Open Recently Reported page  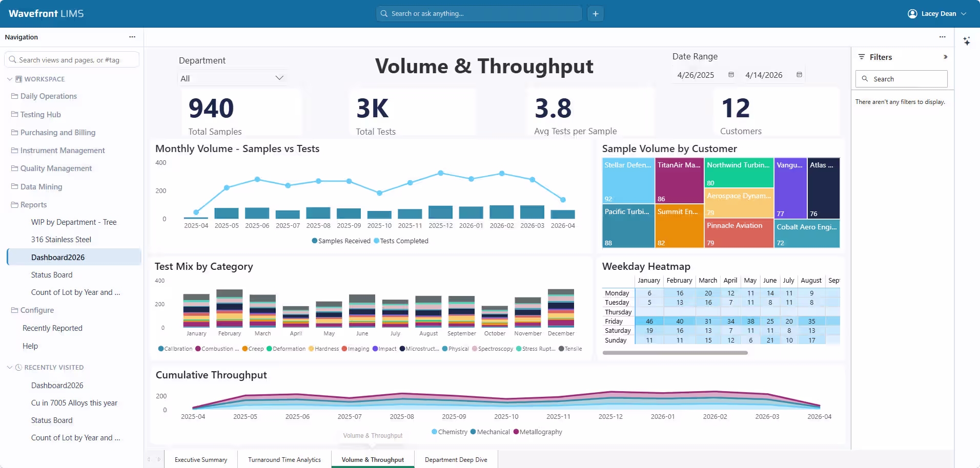[x=52, y=328]
